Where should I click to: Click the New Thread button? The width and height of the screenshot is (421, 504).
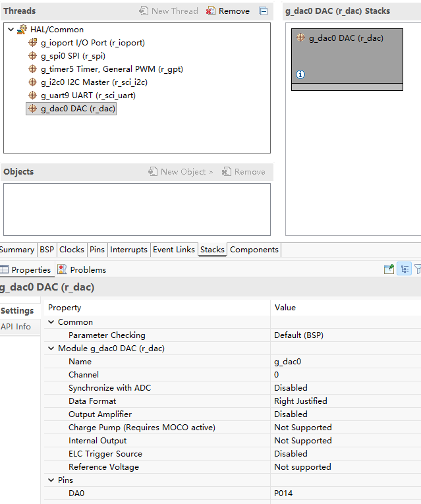coord(169,11)
